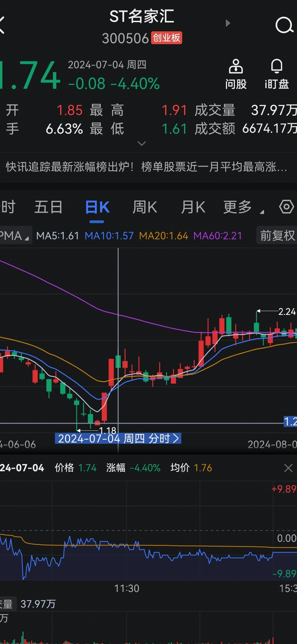This screenshot has width=297, height=644.
Task: Switch to the 分时 tab
Action: pos(8,207)
